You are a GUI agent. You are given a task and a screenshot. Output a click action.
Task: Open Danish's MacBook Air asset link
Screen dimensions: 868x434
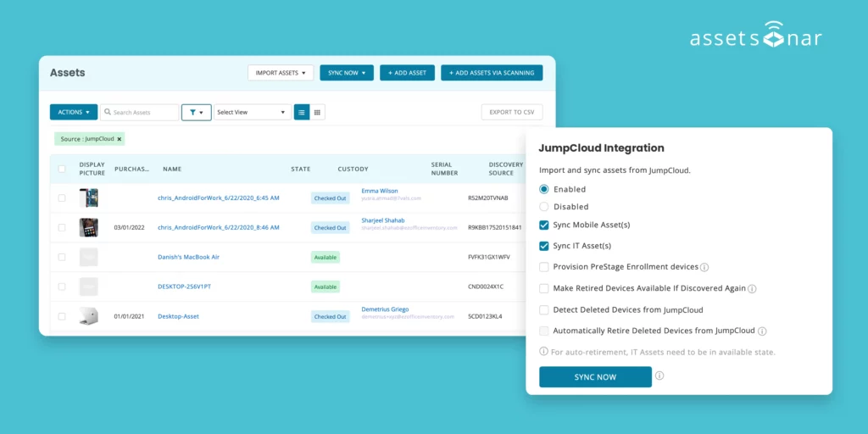pos(190,257)
